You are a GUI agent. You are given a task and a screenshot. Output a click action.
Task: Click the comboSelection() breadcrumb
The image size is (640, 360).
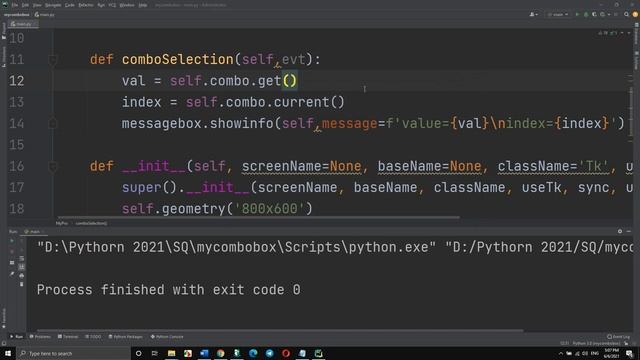[91, 223]
